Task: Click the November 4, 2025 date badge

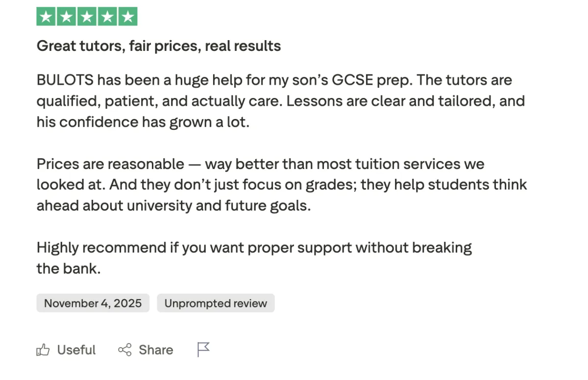Action: point(93,303)
